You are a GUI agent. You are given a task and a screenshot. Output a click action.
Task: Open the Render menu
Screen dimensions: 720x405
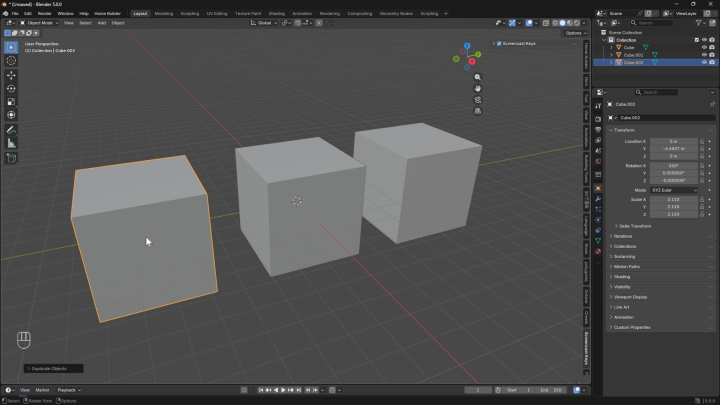coord(45,13)
